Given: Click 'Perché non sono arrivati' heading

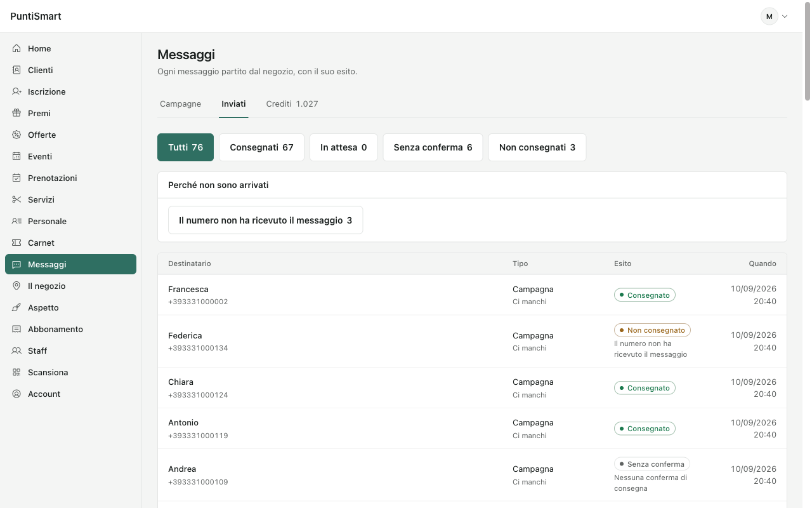Looking at the screenshot, I should click(x=218, y=185).
